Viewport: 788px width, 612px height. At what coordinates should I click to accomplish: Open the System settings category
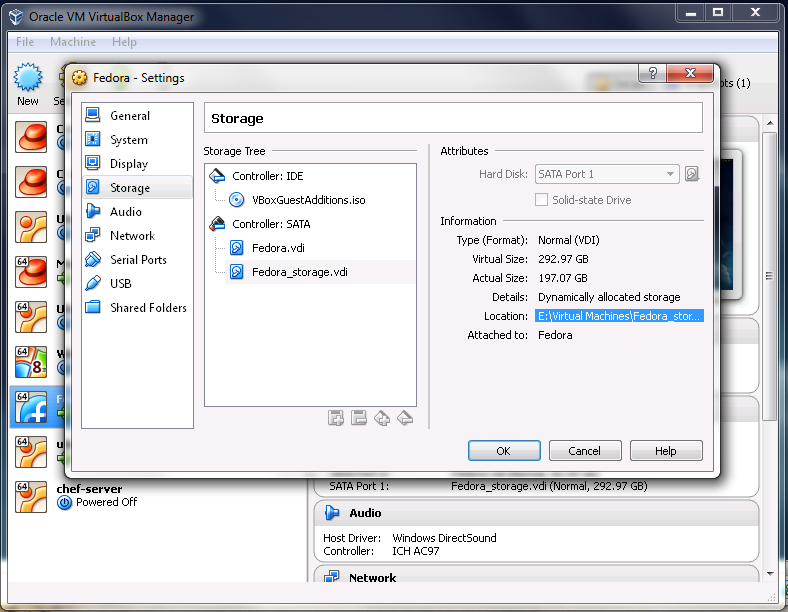(x=137, y=140)
